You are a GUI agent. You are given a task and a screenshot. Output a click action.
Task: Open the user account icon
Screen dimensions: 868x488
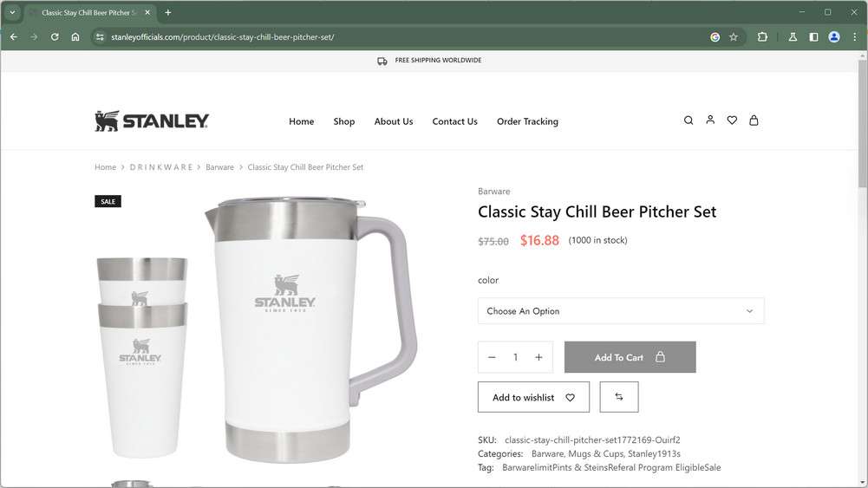point(710,120)
